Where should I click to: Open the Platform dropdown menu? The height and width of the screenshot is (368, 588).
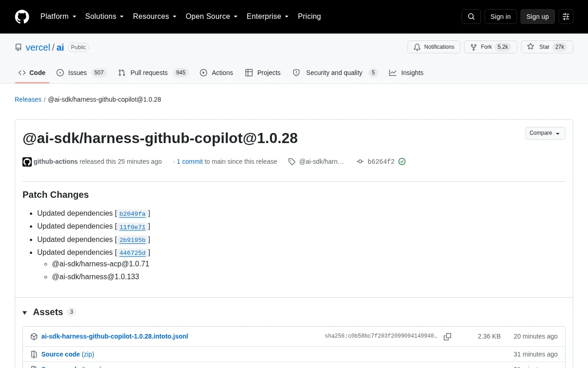coord(58,17)
